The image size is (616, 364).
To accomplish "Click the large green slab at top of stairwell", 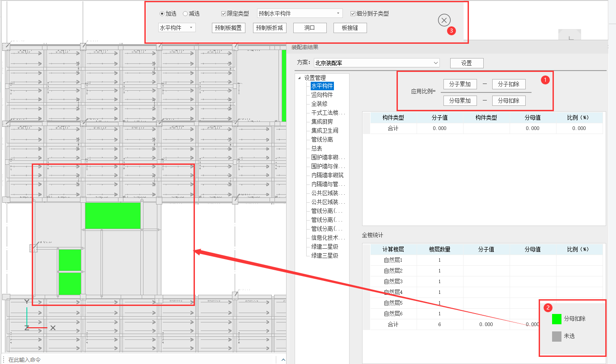I will (113, 215).
